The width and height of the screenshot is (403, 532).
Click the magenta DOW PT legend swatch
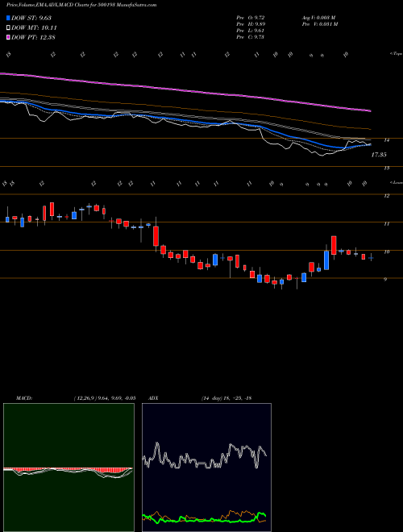click(x=9, y=37)
